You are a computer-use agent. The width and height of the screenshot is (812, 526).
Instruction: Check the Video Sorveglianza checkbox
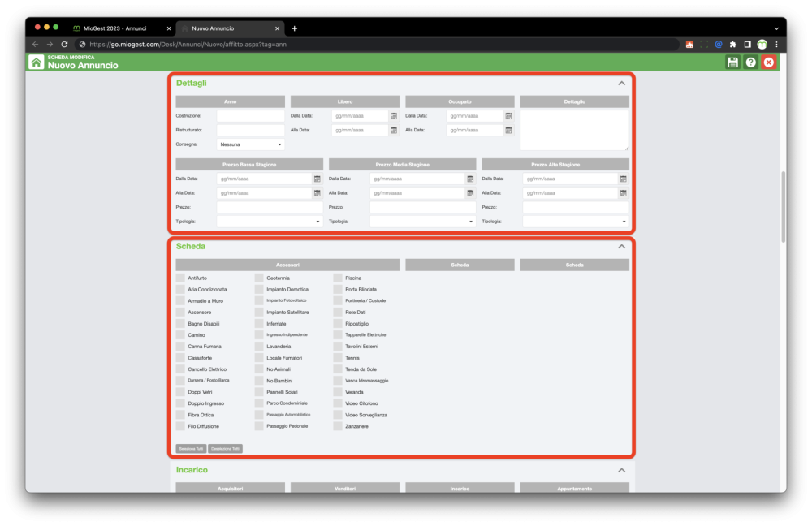[338, 415]
